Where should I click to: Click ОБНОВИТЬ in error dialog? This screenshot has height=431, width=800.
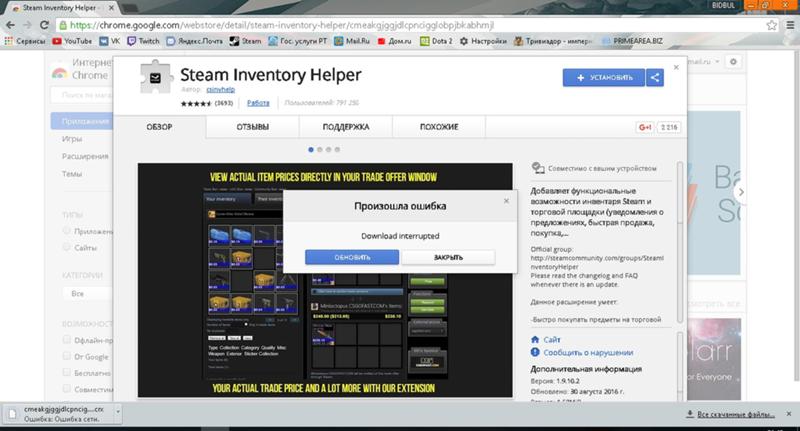(352, 257)
